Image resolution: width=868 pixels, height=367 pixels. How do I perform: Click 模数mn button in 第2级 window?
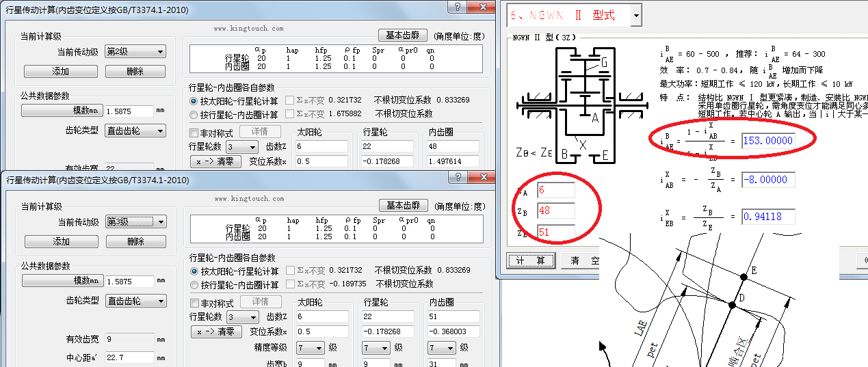pos(62,110)
